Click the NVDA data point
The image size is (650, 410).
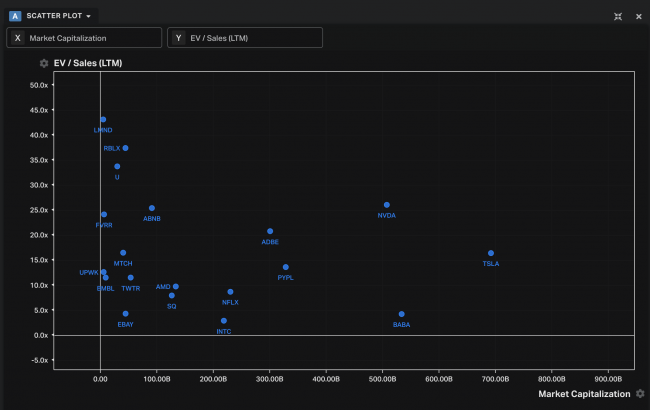coord(387,205)
